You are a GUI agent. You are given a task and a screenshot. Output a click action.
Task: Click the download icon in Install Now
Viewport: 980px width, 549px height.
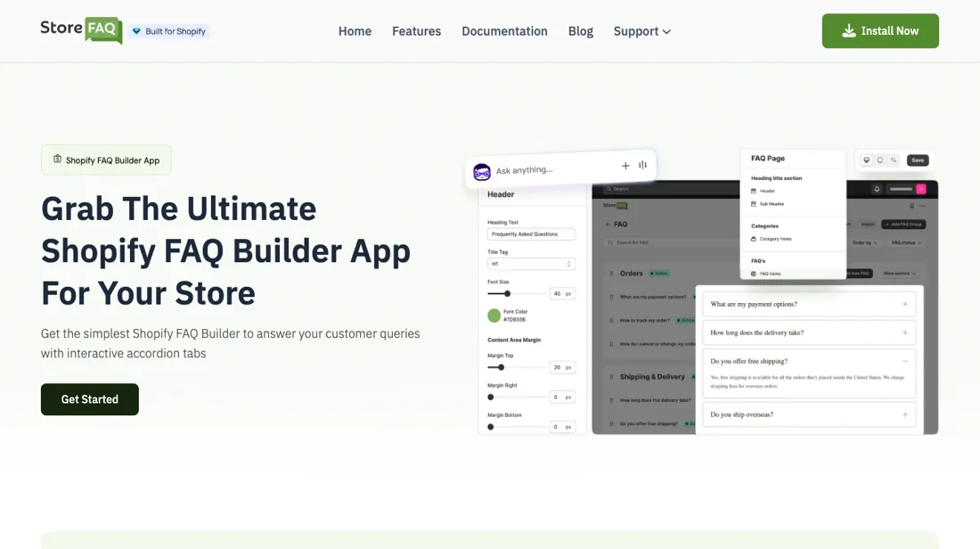click(x=849, y=31)
